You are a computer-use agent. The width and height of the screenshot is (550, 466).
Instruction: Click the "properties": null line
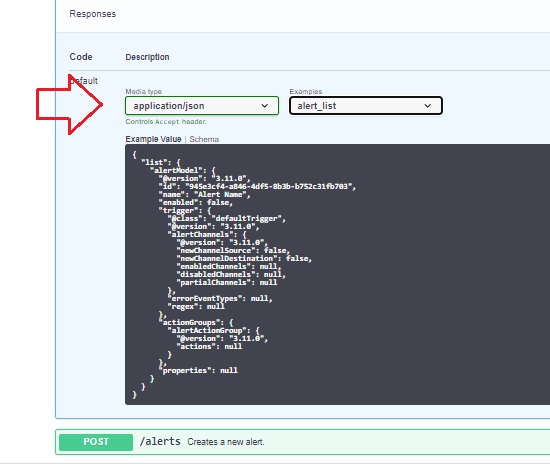[x=198, y=370]
